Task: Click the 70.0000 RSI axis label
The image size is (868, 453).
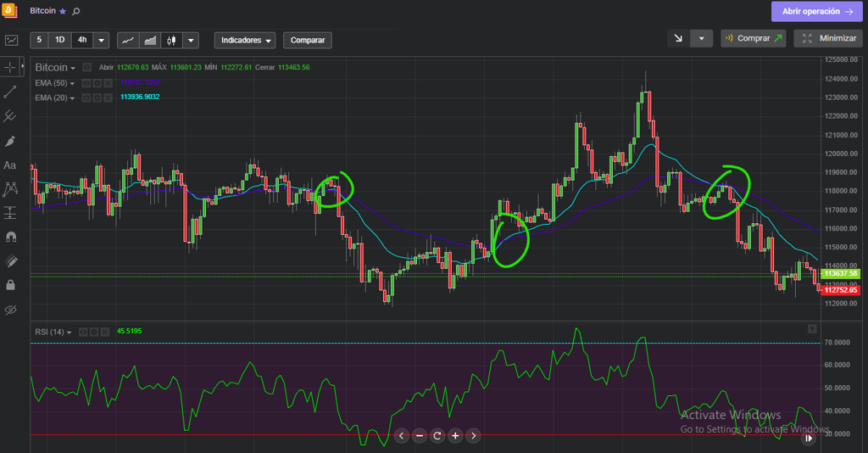Action: (x=837, y=343)
